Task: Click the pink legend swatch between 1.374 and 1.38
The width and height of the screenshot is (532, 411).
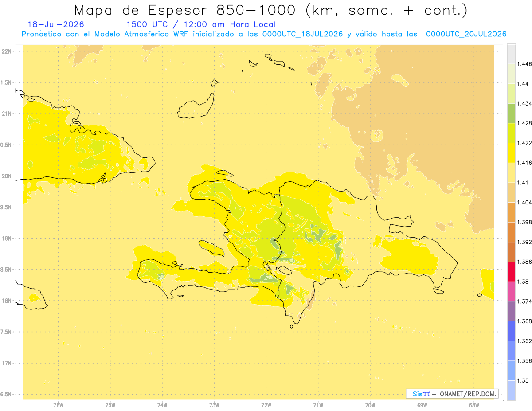Action: click(x=511, y=291)
